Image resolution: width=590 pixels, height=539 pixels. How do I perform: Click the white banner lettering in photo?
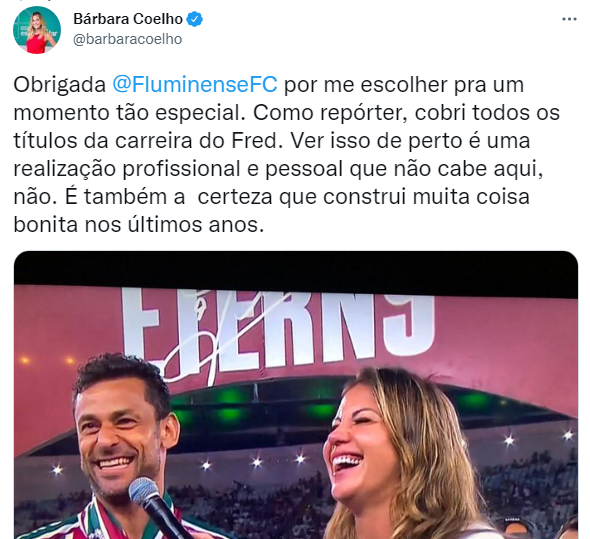278,327
